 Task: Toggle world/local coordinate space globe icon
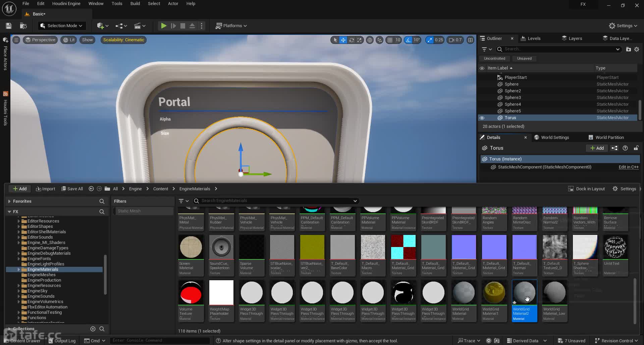(x=370, y=40)
